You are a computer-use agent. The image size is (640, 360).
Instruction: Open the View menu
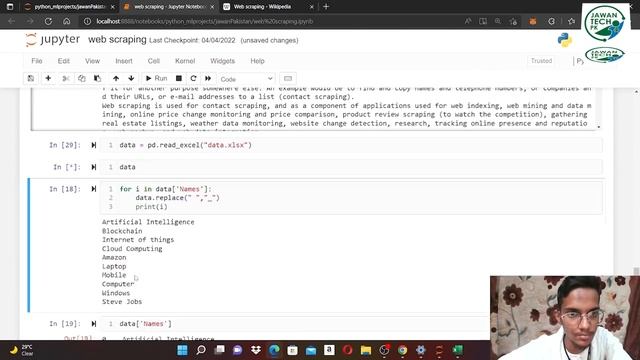pyautogui.click(x=92, y=61)
